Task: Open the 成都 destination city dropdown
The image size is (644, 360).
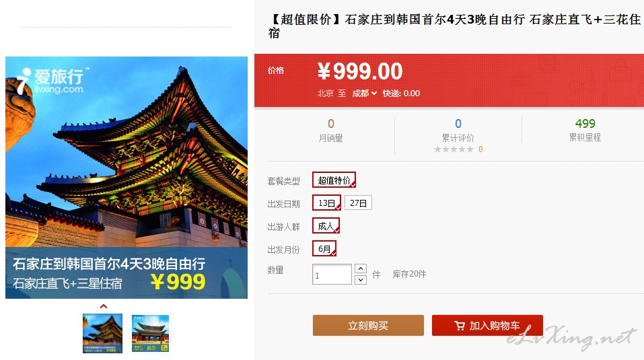Action: click(364, 94)
